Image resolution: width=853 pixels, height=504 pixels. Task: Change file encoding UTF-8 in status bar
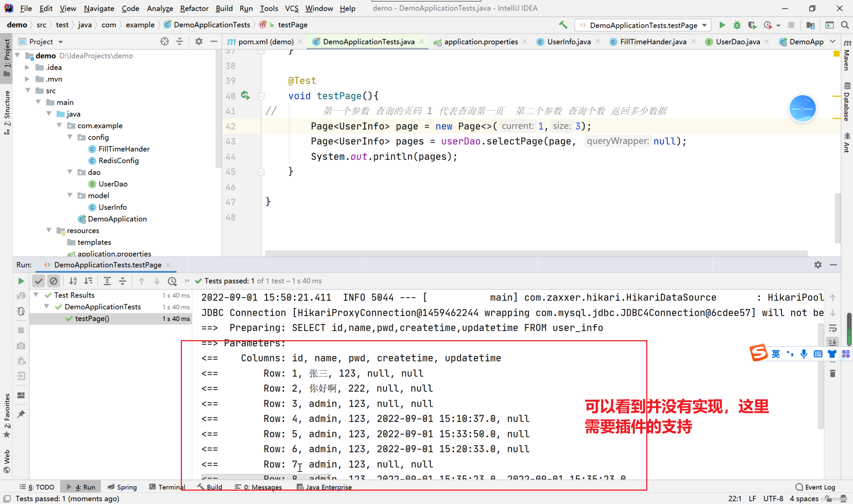click(x=773, y=498)
